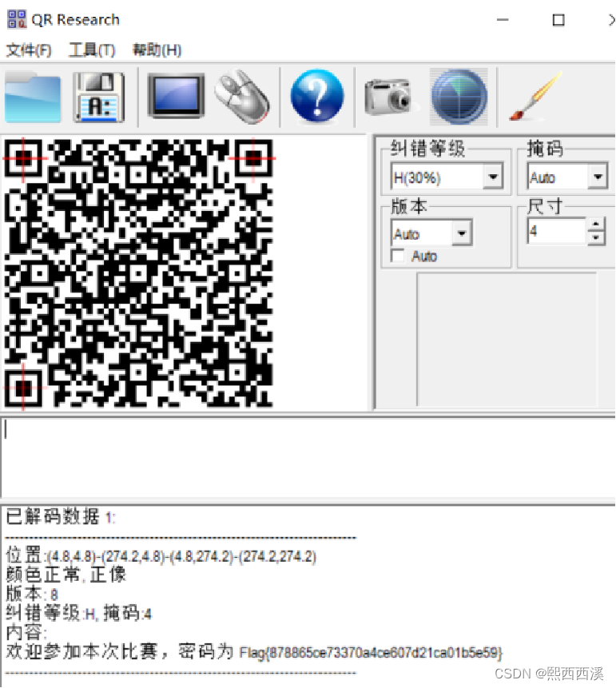Toggle the Auto checkbox under 版本

[398, 256]
